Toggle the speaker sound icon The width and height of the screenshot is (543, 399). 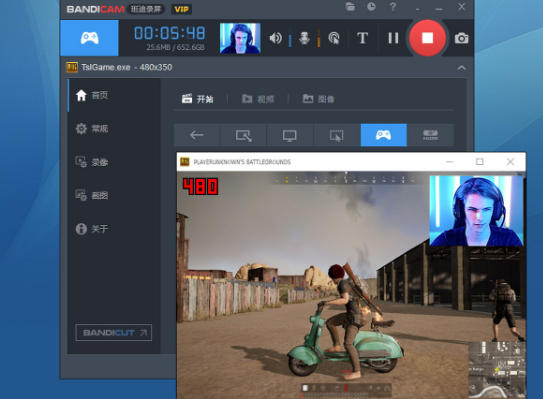[276, 38]
